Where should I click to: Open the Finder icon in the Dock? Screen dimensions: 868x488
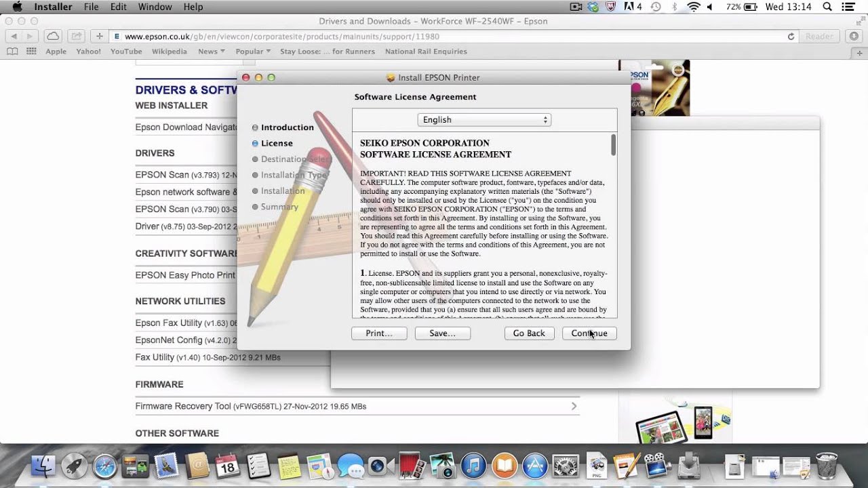pyautogui.click(x=43, y=466)
